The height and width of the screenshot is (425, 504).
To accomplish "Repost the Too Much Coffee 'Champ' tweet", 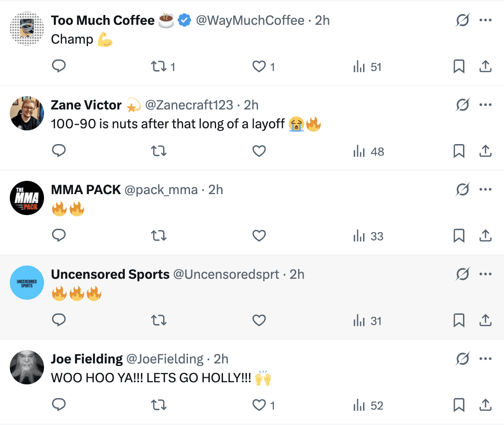I will 159,66.
